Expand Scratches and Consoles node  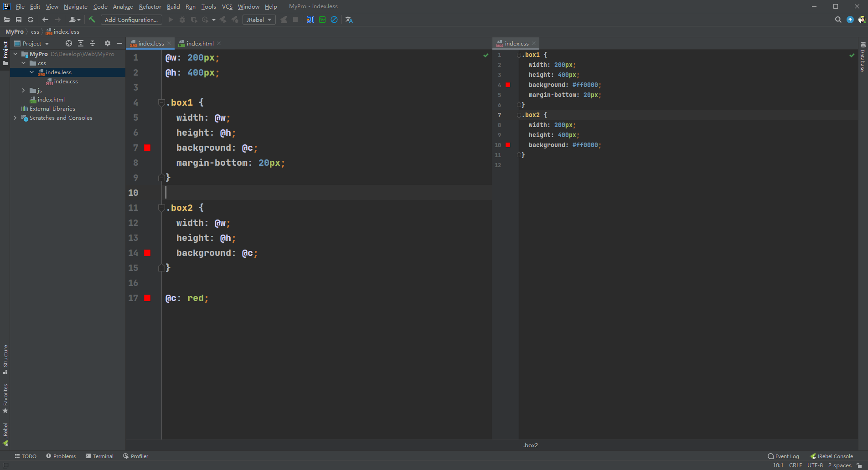(x=15, y=118)
